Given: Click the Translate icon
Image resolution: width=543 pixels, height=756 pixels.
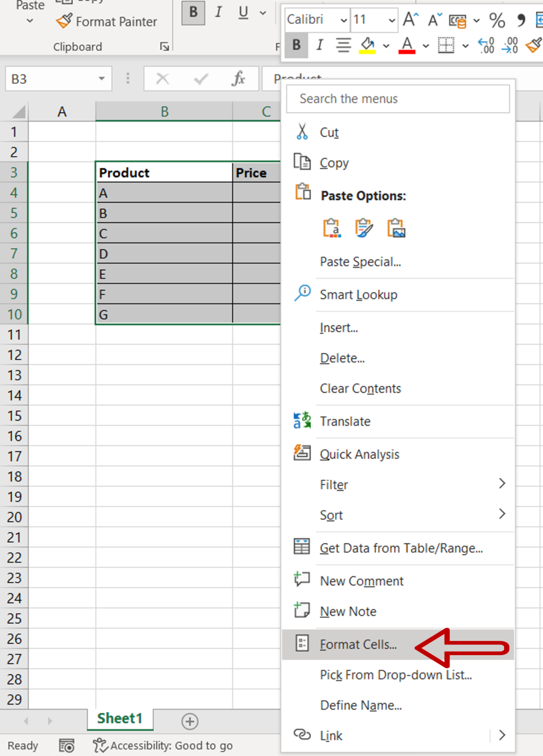Looking at the screenshot, I should 302,420.
